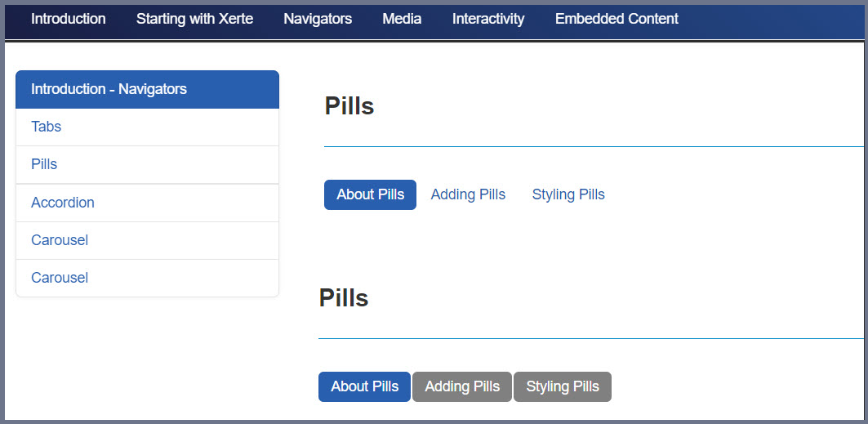Select Interactivity in the top navigation
This screenshot has width=868, height=424.
[488, 19]
